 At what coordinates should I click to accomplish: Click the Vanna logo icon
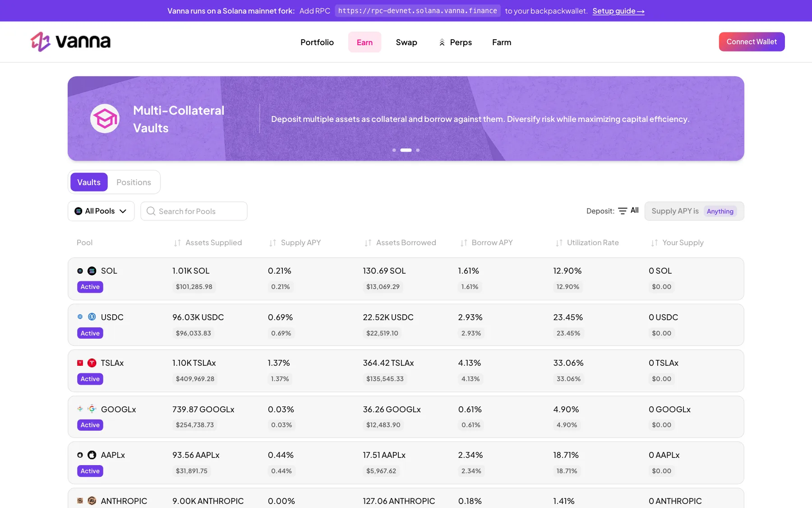point(40,42)
